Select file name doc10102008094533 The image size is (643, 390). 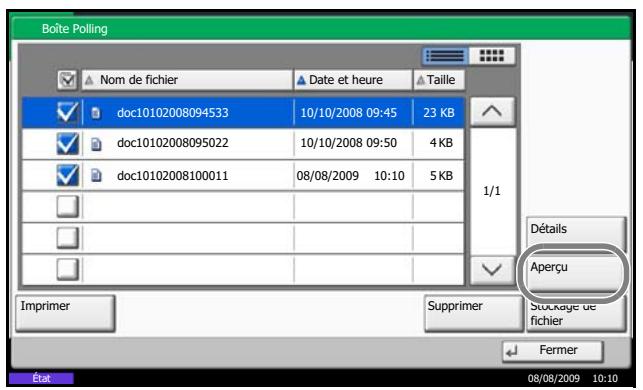[173, 113]
